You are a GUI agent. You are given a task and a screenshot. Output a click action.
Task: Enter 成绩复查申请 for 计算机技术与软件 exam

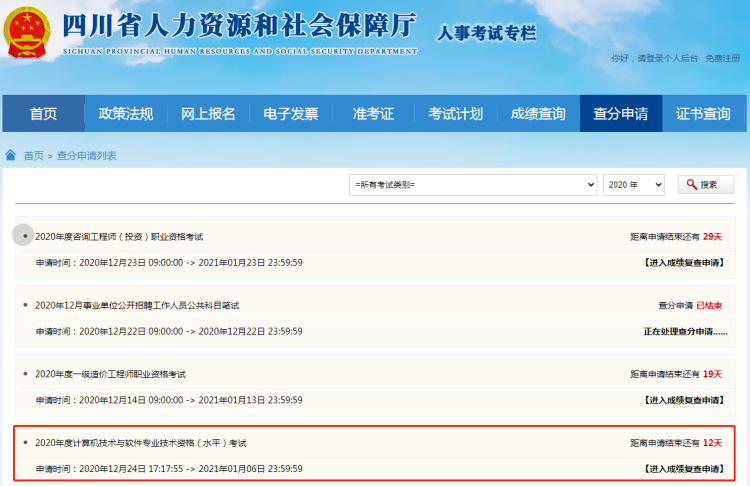pos(681,468)
